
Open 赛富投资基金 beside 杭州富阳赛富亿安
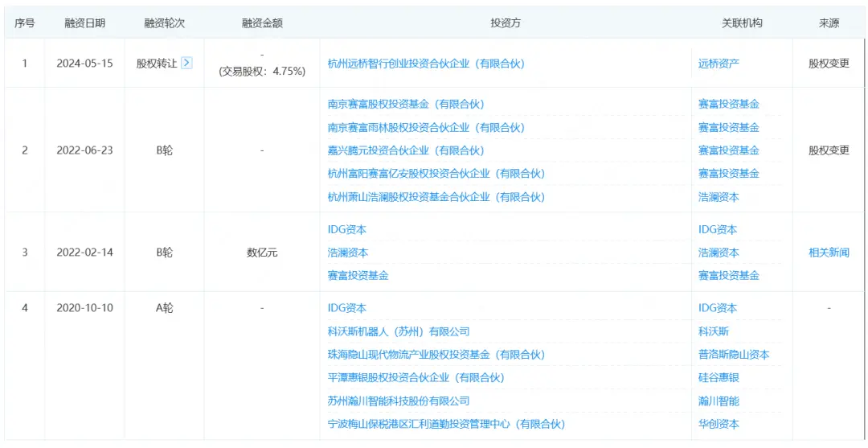tap(728, 174)
